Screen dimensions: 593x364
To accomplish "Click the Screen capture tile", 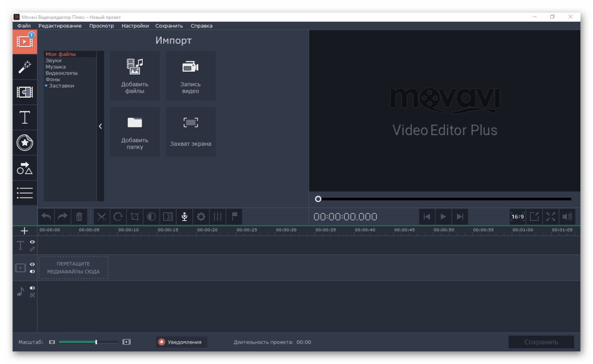I will [x=190, y=132].
